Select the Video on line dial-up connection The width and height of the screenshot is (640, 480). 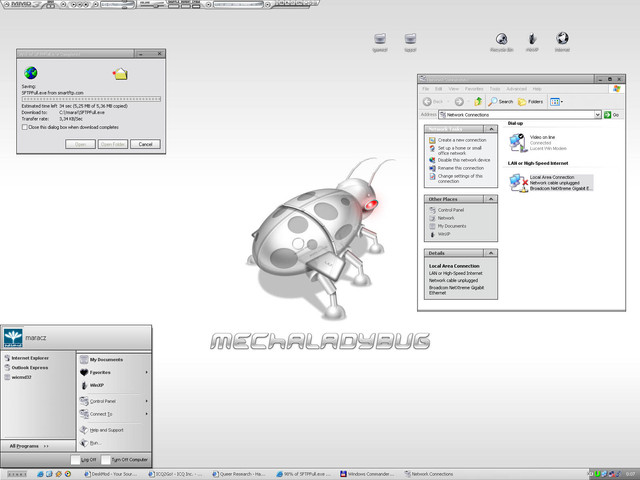pos(518,141)
